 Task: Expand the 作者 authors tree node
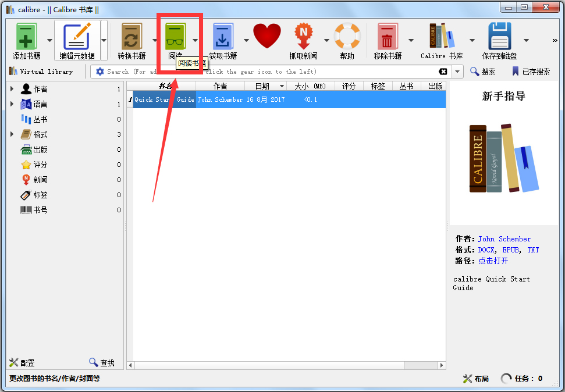[x=12, y=89]
